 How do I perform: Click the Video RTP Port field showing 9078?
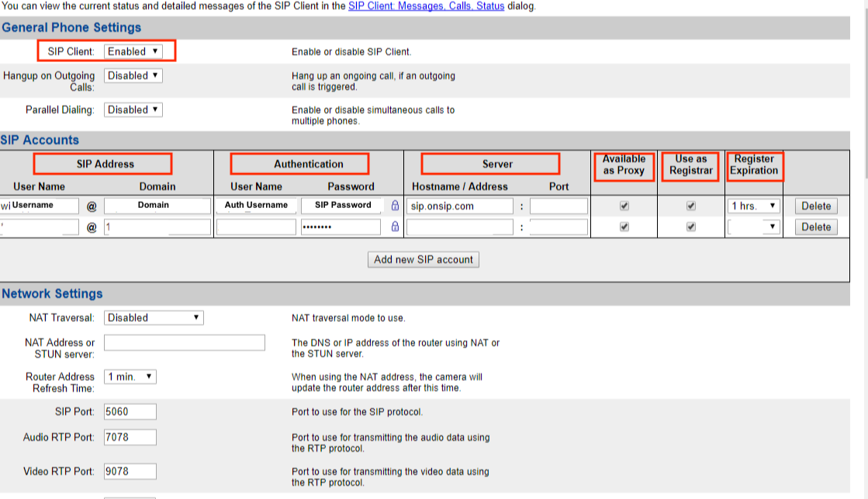click(x=130, y=471)
